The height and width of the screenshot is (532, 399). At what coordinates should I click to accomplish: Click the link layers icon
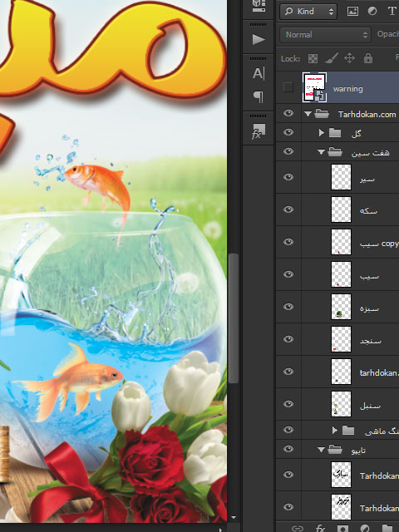298,529
